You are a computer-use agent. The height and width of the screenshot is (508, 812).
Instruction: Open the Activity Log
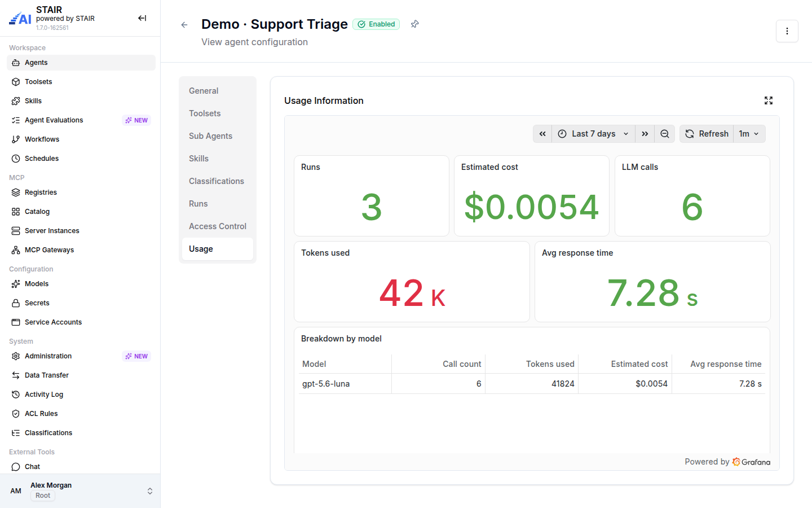(81, 395)
